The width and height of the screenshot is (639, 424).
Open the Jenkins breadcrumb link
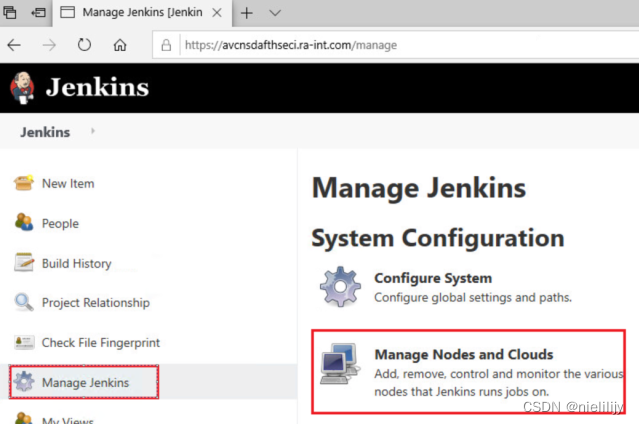click(45, 132)
